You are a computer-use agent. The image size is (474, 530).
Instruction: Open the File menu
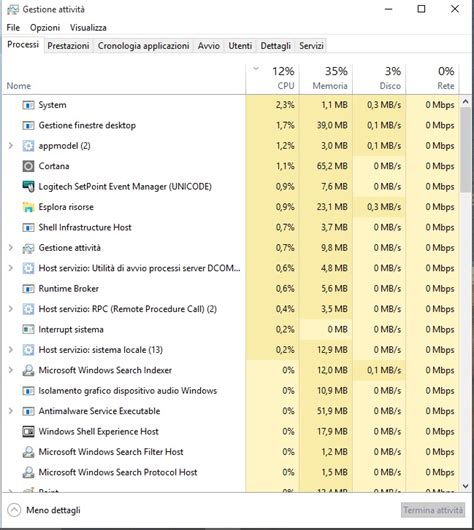[x=13, y=28]
